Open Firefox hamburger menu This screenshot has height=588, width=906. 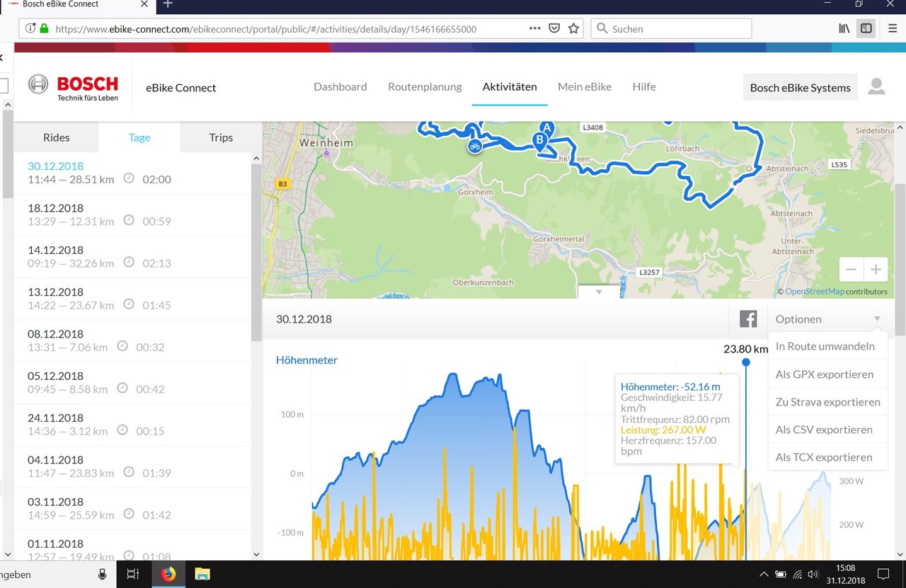tap(892, 28)
